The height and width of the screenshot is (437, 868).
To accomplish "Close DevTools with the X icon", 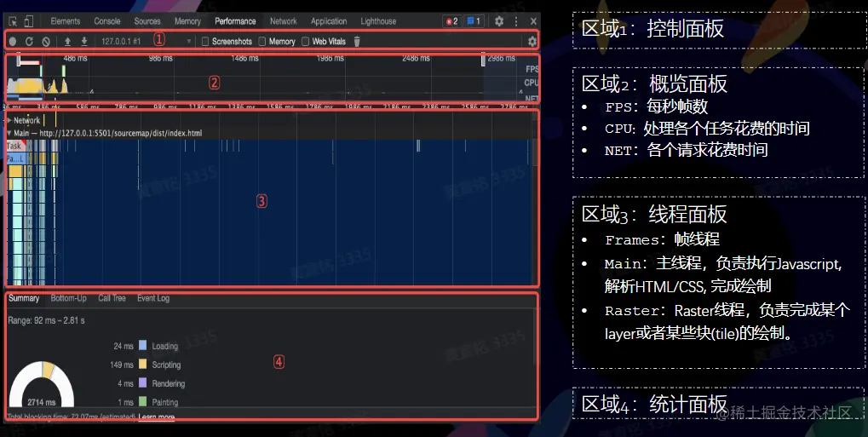I will pos(533,21).
